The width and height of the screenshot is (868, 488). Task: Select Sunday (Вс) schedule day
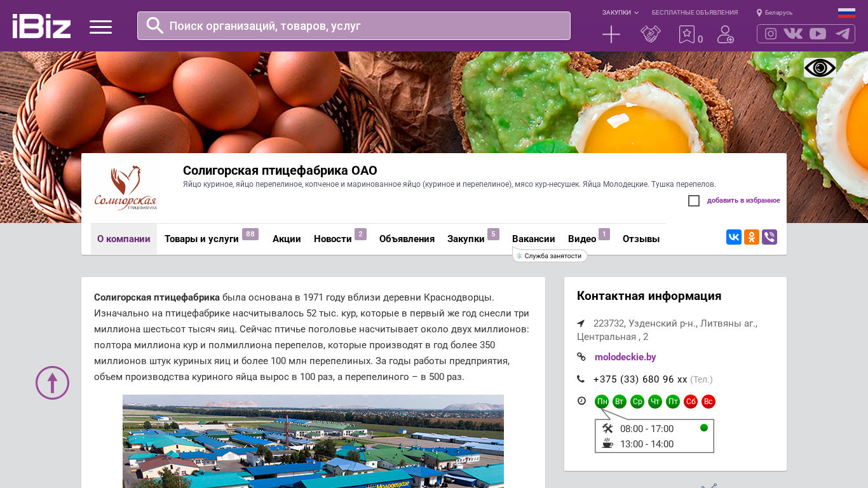tap(709, 402)
